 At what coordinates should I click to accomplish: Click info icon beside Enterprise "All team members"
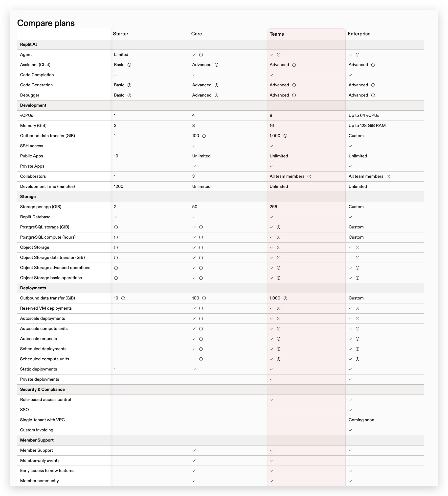388,176
